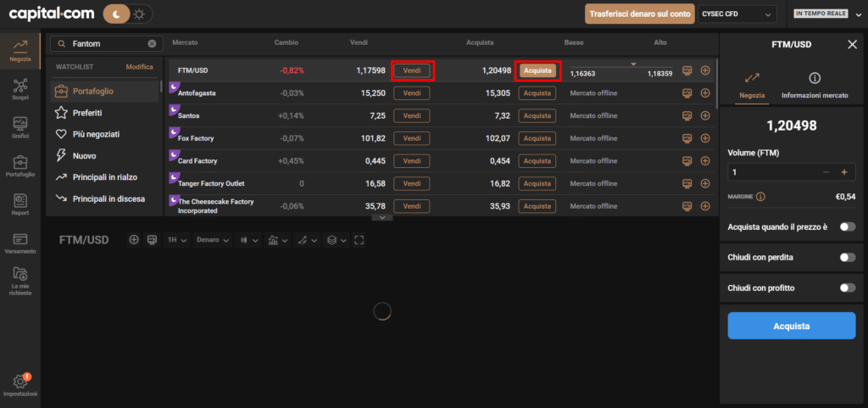The width and height of the screenshot is (868, 408).
Task: Open the Negozia section in sidebar
Action: (x=20, y=50)
